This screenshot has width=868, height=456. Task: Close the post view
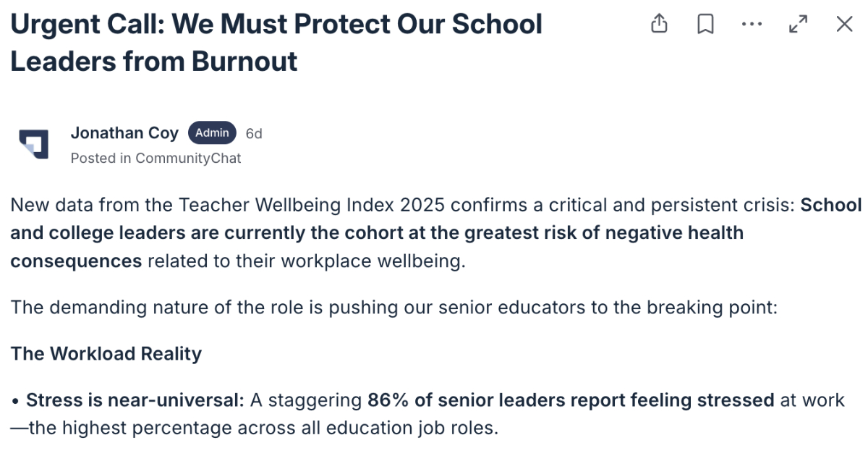pos(844,24)
